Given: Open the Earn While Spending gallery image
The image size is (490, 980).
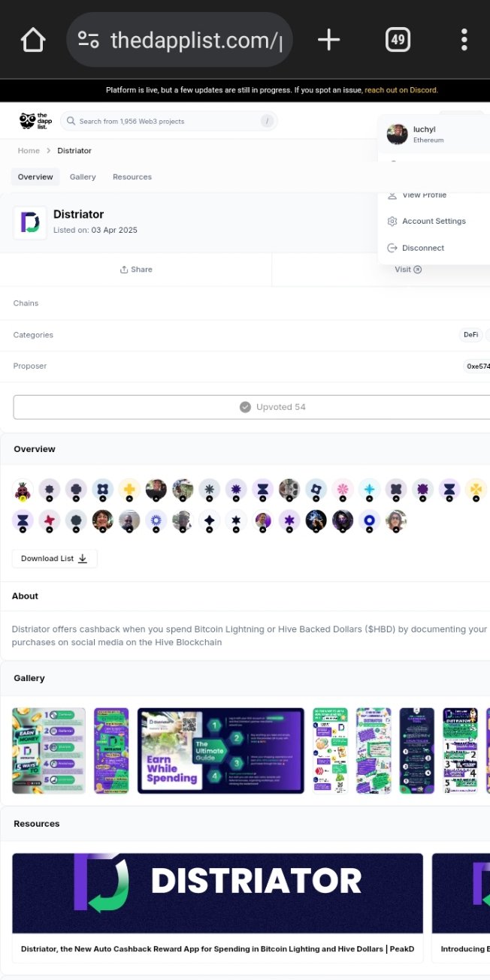Looking at the screenshot, I should click(x=221, y=751).
